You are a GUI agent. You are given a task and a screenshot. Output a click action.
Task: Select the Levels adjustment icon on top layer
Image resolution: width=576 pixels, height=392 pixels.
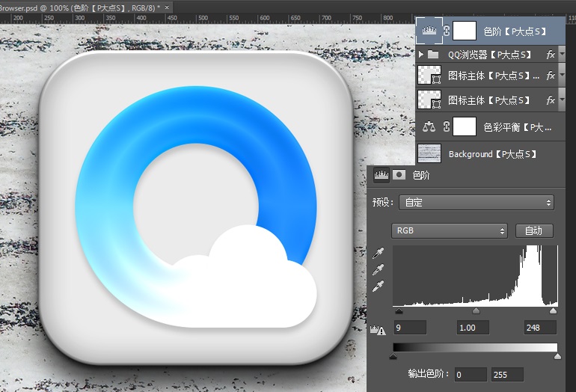point(429,31)
